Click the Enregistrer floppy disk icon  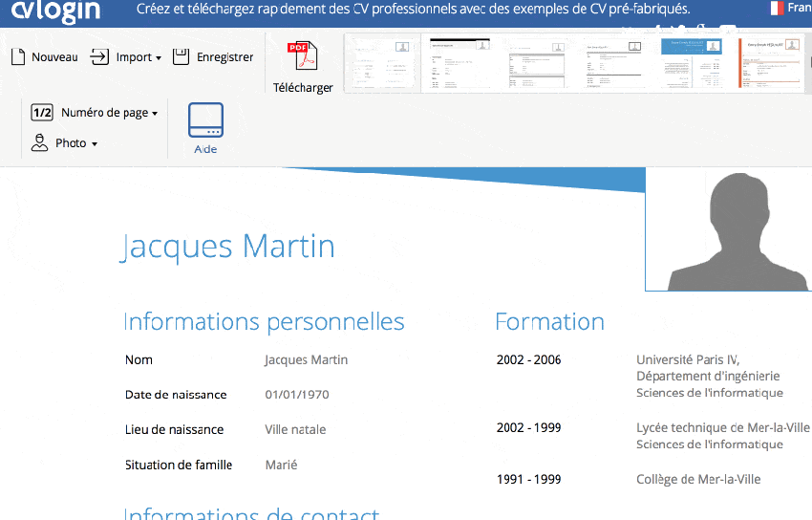click(x=181, y=56)
